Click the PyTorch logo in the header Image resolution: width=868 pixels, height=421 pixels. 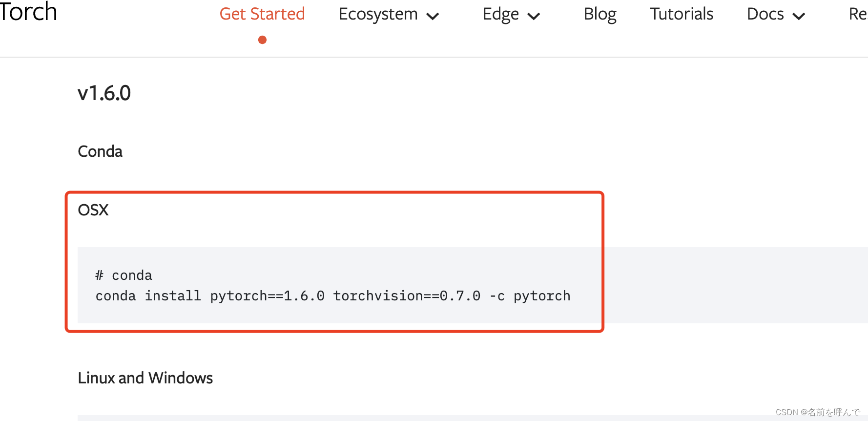(28, 13)
